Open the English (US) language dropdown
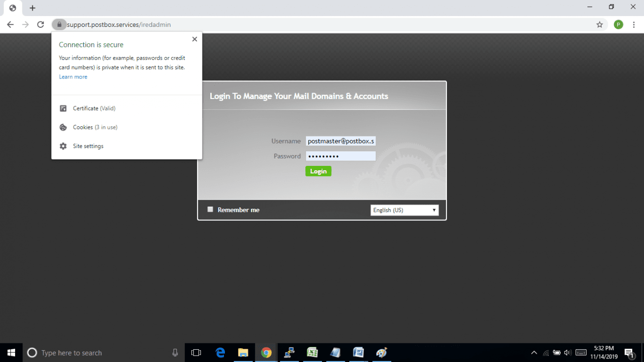The width and height of the screenshot is (644, 362). tap(404, 210)
